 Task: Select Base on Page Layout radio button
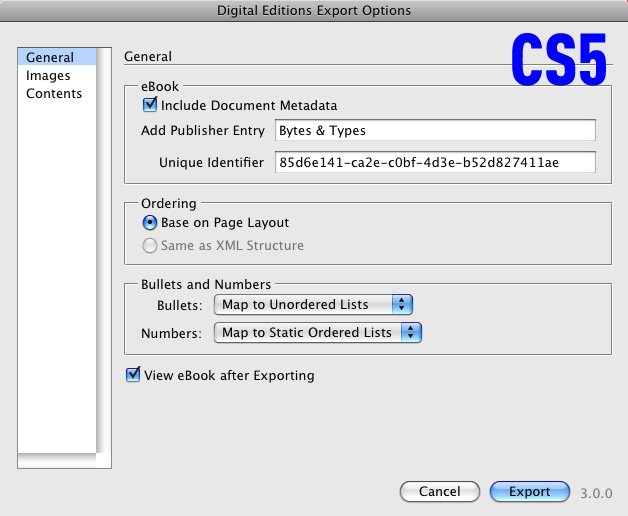150,222
